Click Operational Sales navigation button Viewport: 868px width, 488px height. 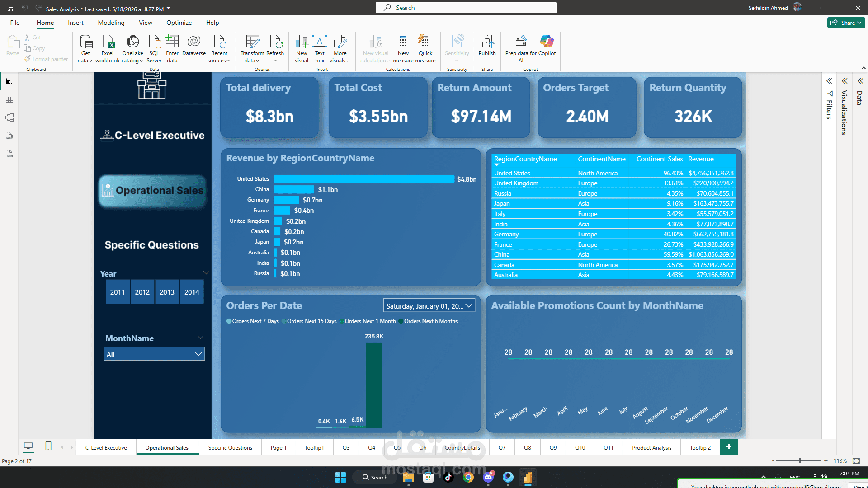152,191
